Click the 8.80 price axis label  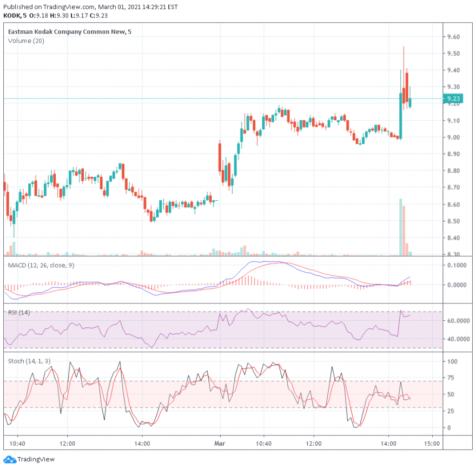(x=453, y=170)
